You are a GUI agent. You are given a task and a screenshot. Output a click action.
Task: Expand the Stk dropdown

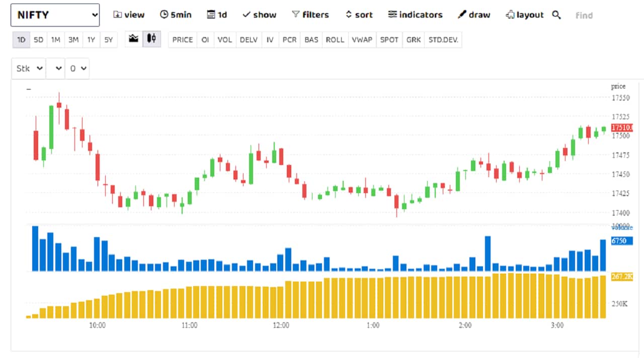pos(29,68)
